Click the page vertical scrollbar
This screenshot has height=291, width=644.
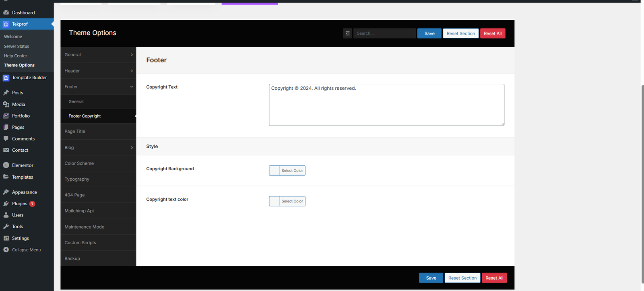point(642,184)
